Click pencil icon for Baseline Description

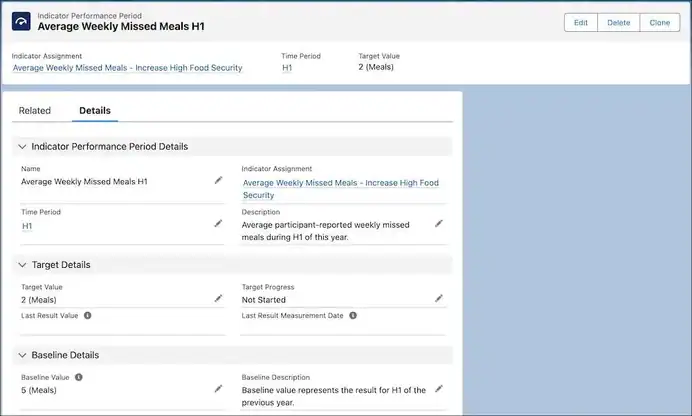point(438,389)
